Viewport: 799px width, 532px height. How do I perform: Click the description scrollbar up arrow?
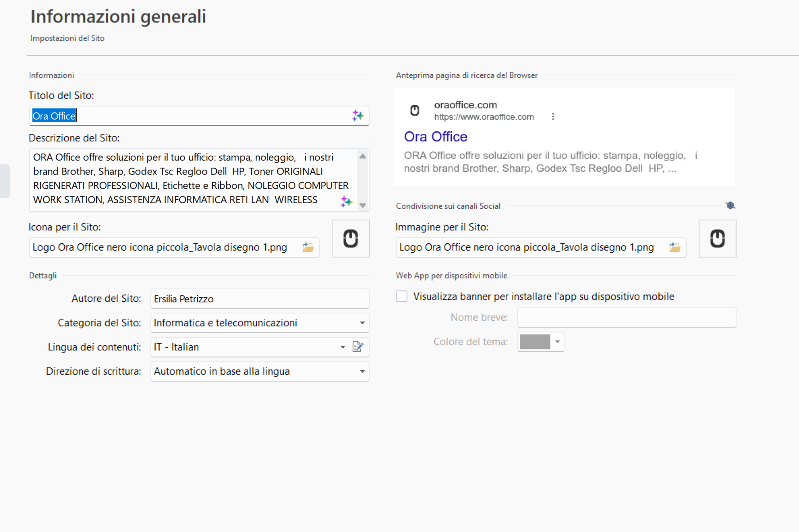click(363, 156)
